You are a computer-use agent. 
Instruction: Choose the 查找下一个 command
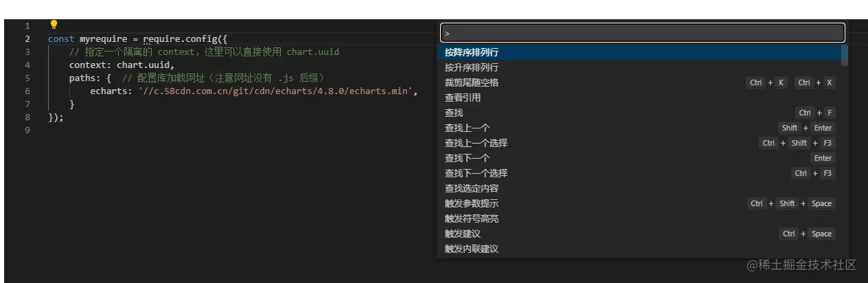[639, 158]
